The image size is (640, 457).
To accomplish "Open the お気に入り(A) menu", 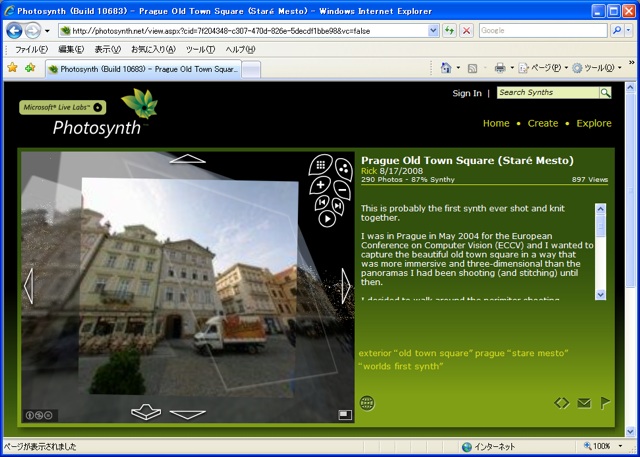I will [153, 50].
